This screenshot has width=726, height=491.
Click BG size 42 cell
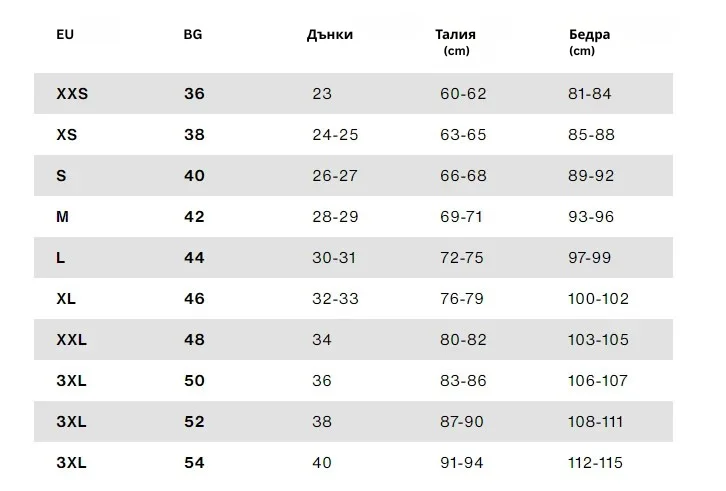point(194,217)
